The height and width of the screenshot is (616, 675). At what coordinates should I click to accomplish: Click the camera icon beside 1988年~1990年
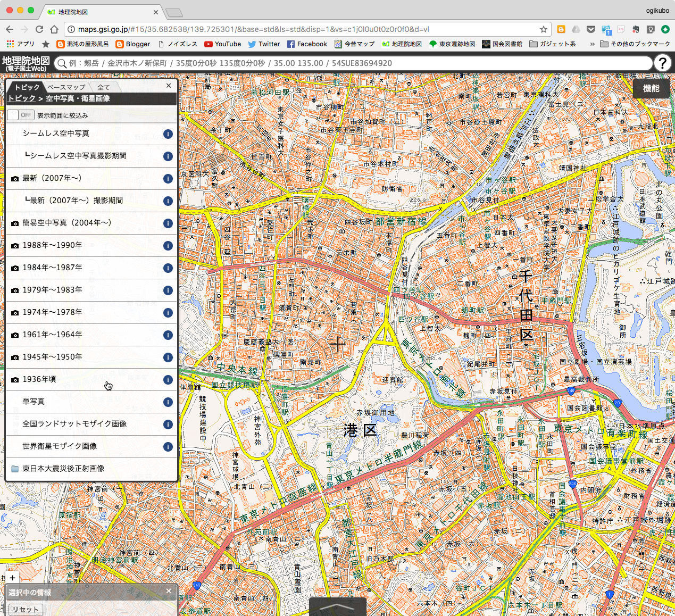(15, 246)
